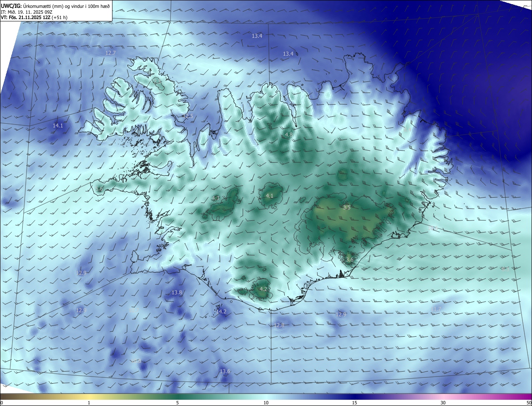
Task: Click the 4.8 value on the map
Action: pos(289,135)
